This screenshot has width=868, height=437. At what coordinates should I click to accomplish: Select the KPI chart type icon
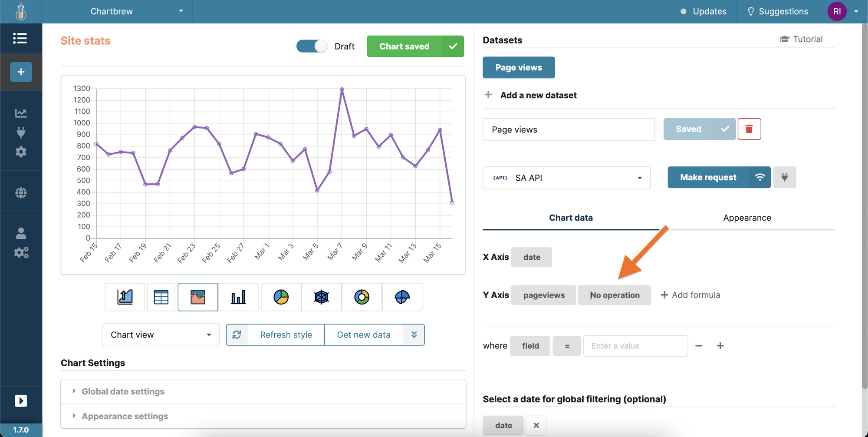(x=125, y=297)
